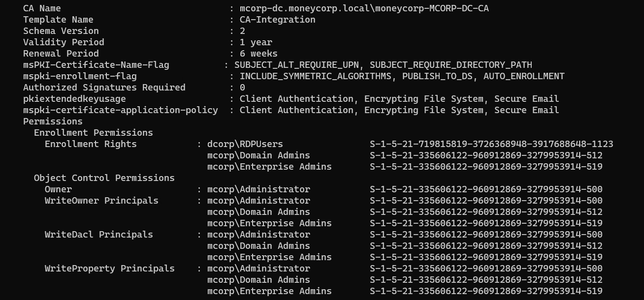Click the AUTO_ENROLLMENT enrollment flag
644x300 pixels.
point(524,76)
